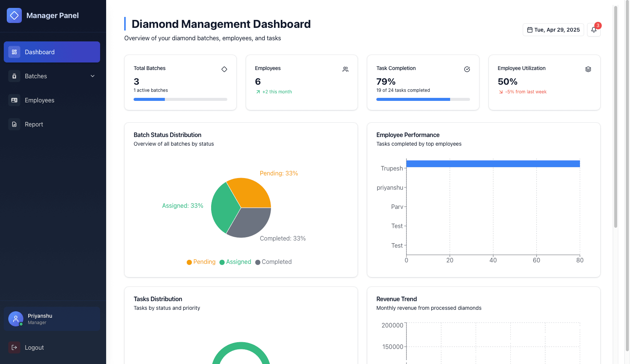Click the red down-arrow trend icon
The height and width of the screenshot is (364, 630).
(501, 92)
